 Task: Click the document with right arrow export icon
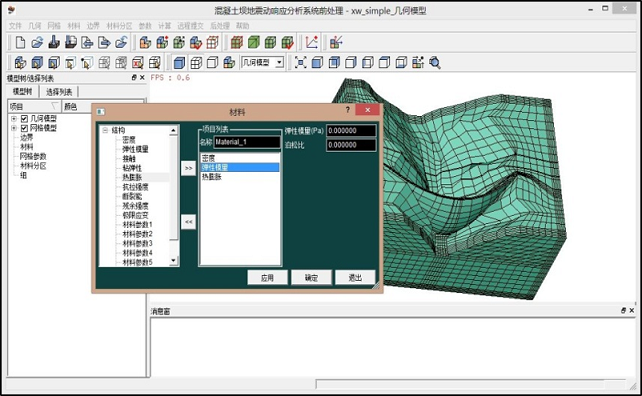[x=104, y=42]
